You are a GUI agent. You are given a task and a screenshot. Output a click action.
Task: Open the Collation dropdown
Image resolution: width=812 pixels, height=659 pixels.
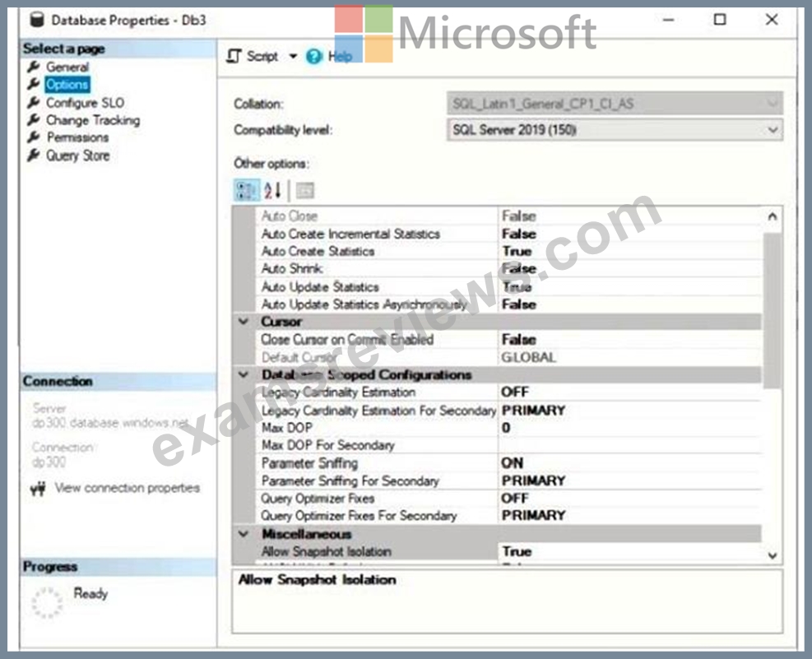tap(615, 104)
